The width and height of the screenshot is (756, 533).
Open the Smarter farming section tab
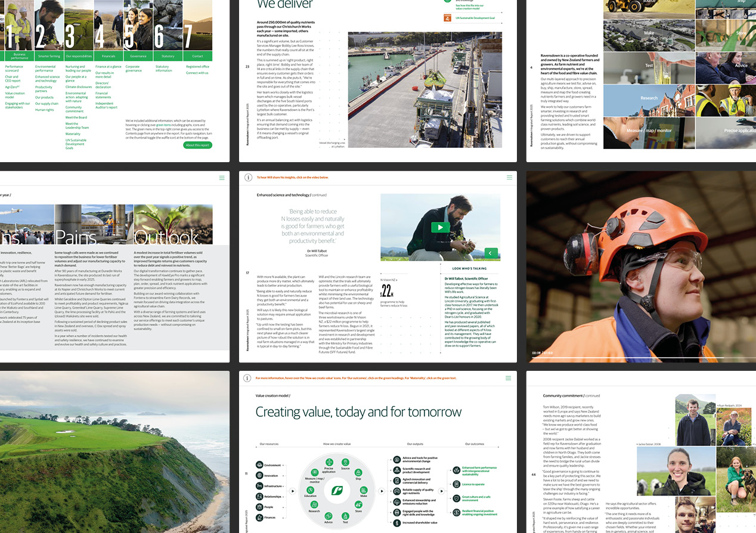click(x=48, y=56)
